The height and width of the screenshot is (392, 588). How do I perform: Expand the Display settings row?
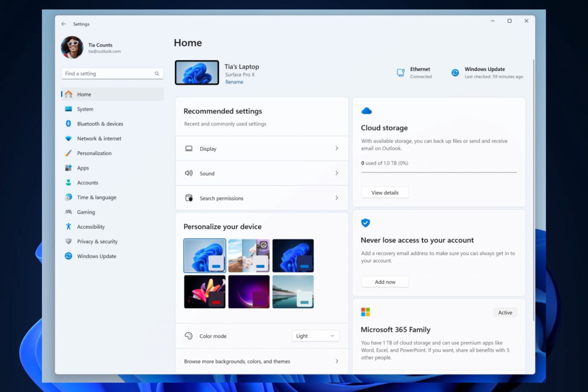[262, 149]
